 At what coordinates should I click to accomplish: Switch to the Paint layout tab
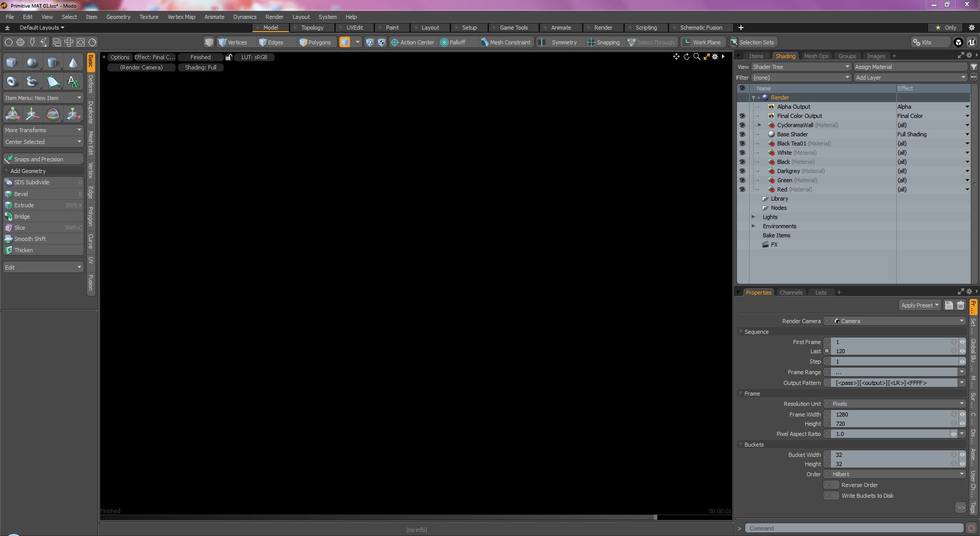(392, 28)
